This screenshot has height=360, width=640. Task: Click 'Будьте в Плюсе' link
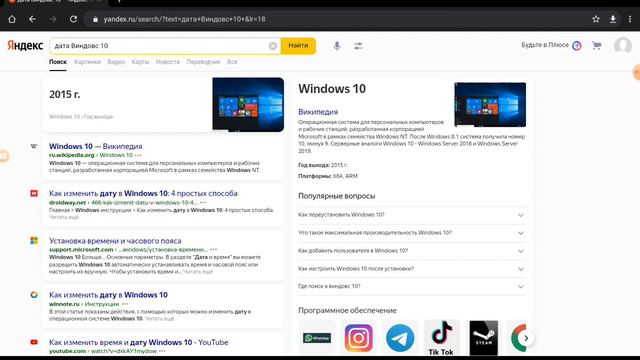pyautogui.click(x=545, y=45)
